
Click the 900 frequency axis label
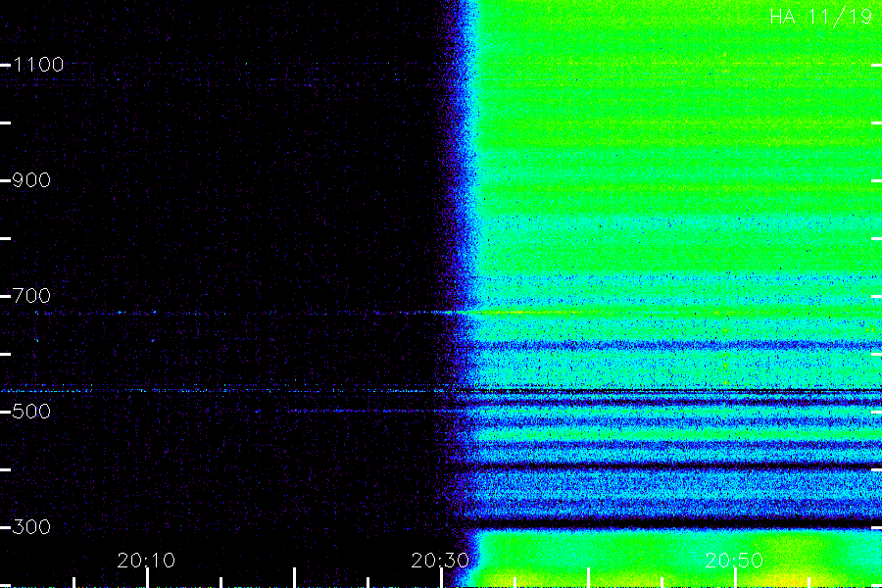tap(31, 180)
